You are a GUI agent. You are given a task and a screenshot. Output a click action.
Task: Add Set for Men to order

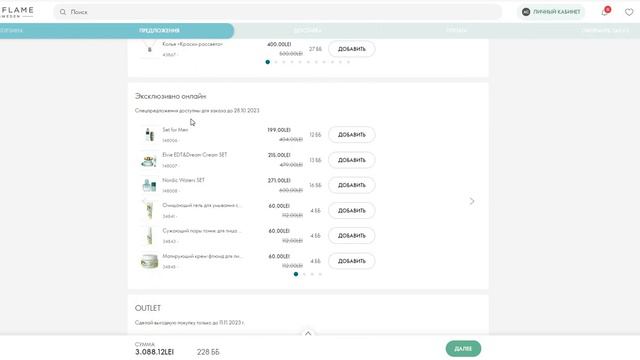351,135
